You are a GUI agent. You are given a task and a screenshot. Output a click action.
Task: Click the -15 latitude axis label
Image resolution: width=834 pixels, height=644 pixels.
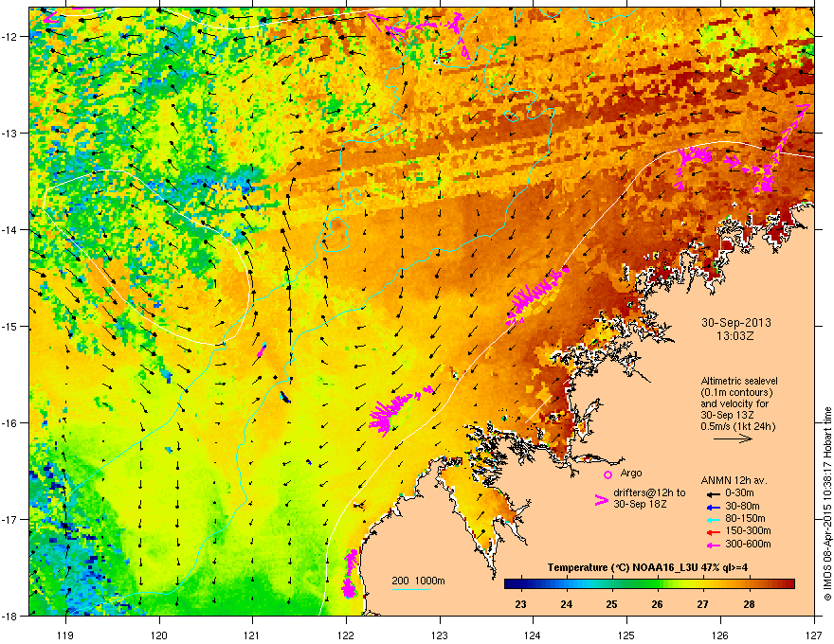[10, 326]
